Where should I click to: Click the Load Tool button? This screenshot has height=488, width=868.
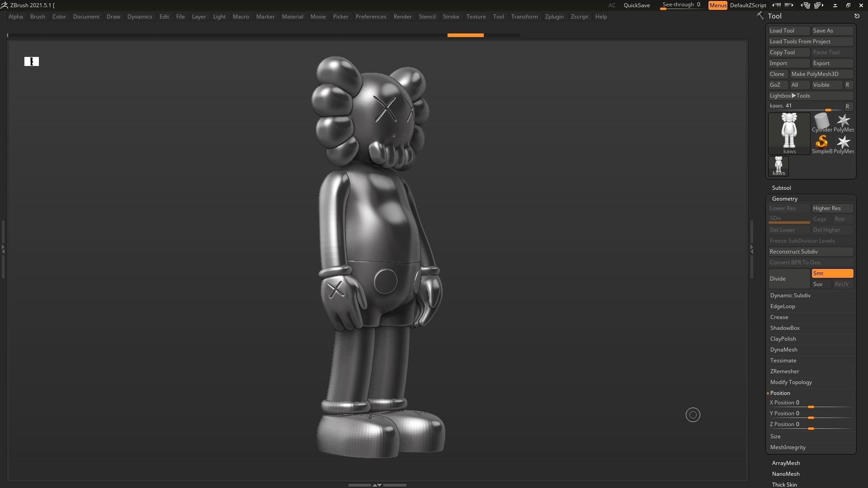789,31
